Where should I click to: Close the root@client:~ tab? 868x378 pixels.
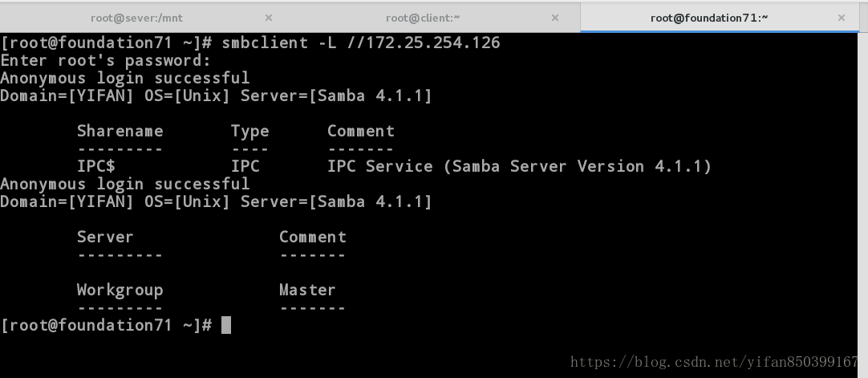[554, 18]
